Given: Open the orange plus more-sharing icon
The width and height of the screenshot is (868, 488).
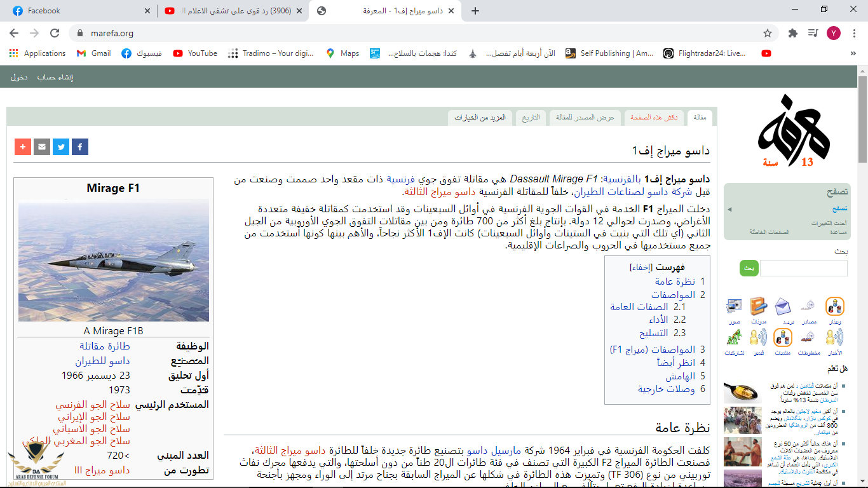Looking at the screenshot, I should tap(23, 147).
